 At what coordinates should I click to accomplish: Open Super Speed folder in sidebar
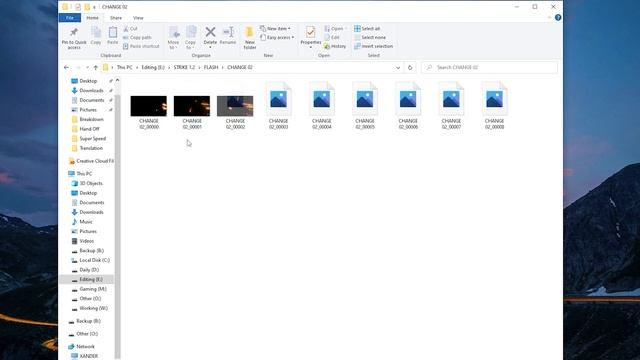point(89,139)
